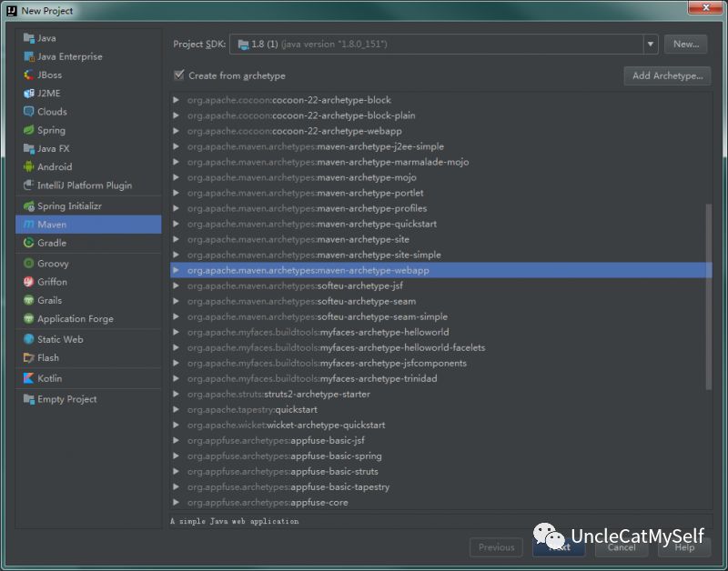Select wicket-archetype-quickstart row
This screenshot has width=728, height=571.
coord(440,425)
